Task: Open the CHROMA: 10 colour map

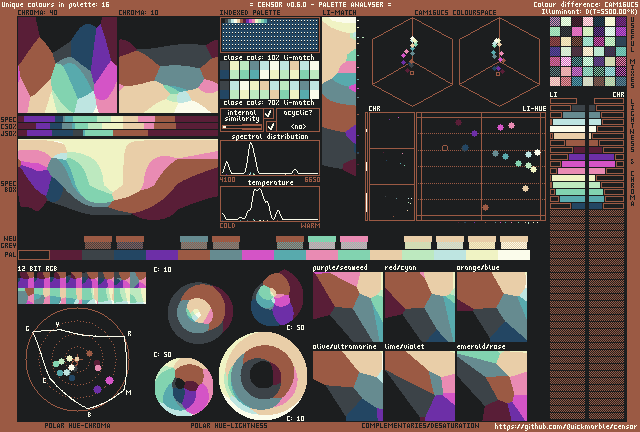Action: [x=168, y=65]
